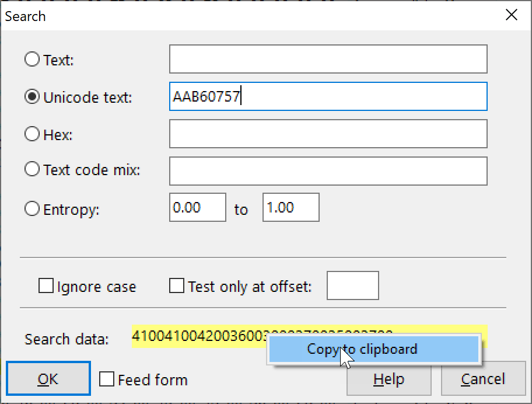This screenshot has width=532, height=404.
Task: Click Copy to clipboard in context menu
Action: click(x=362, y=349)
